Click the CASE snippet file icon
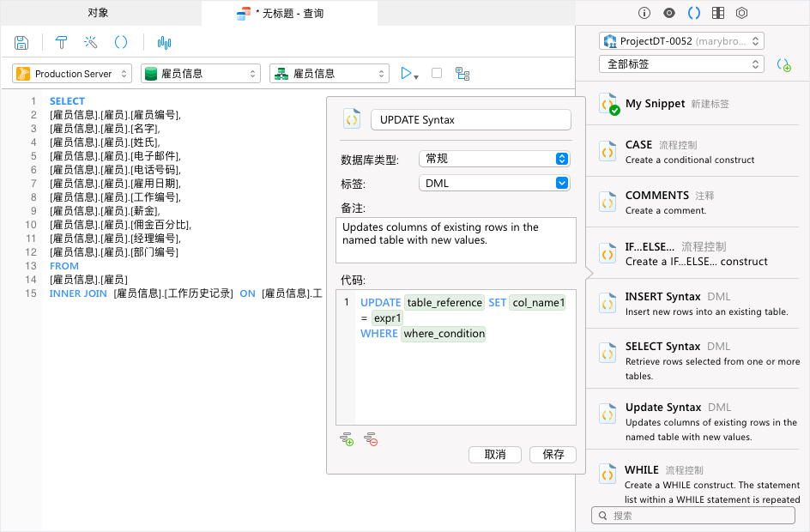The width and height of the screenshot is (810, 532). (608, 152)
